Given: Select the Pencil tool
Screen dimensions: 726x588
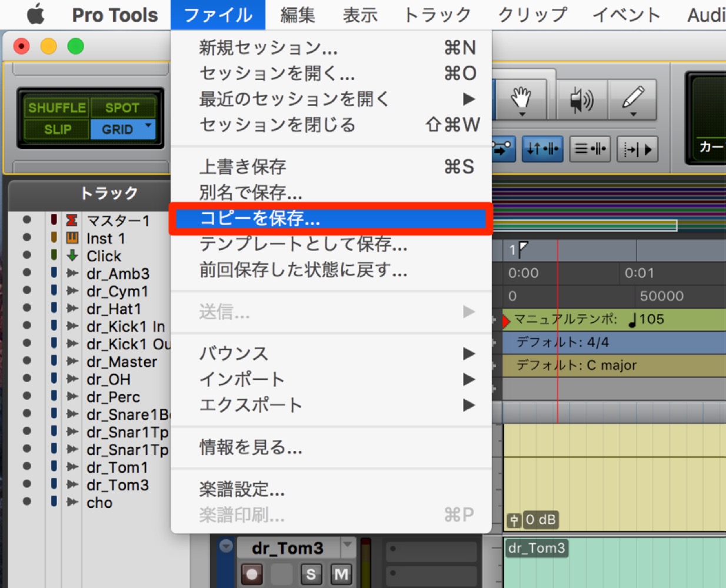Looking at the screenshot, I should tap(633, 99).
